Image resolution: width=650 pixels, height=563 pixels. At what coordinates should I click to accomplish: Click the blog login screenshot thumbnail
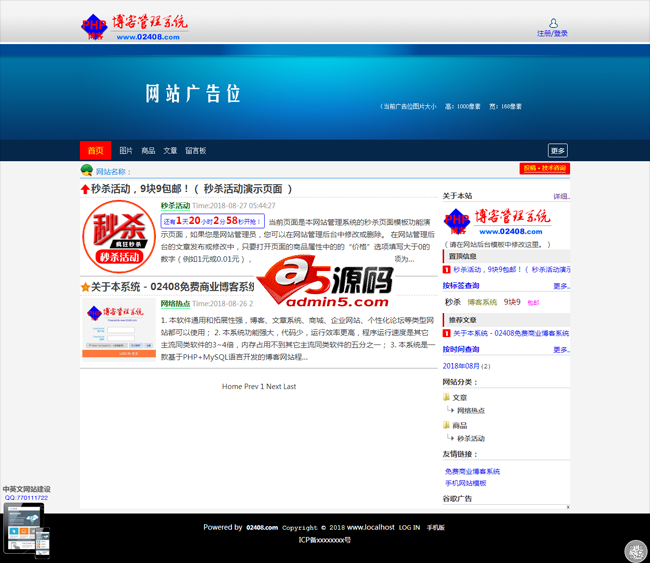pyautogui.click(x=119, y=330)
